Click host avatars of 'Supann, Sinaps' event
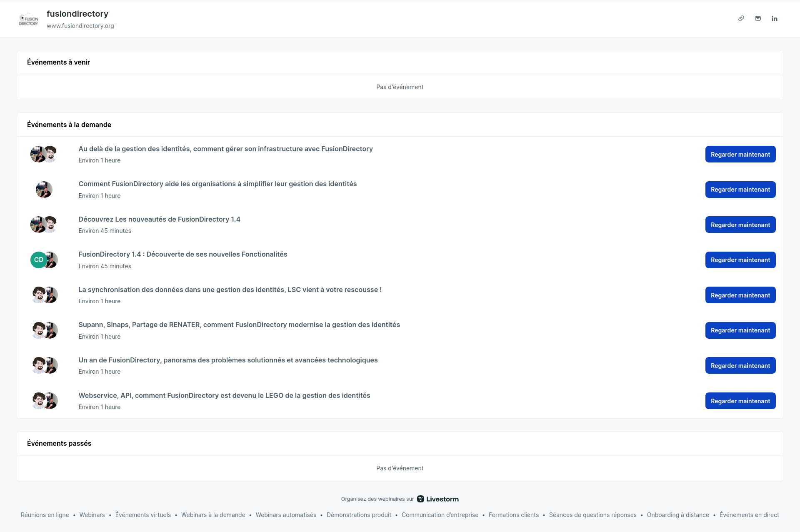This screenshot has height=532, width=800. [x=44, y=330]
